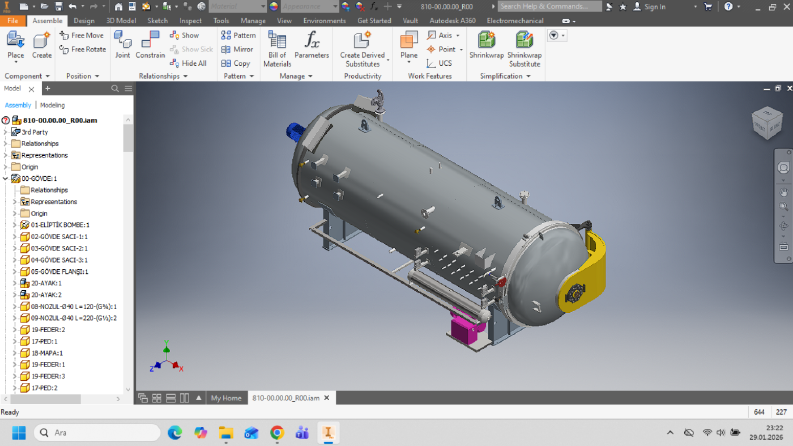Click the tile windows layout icon

(157, 398)
